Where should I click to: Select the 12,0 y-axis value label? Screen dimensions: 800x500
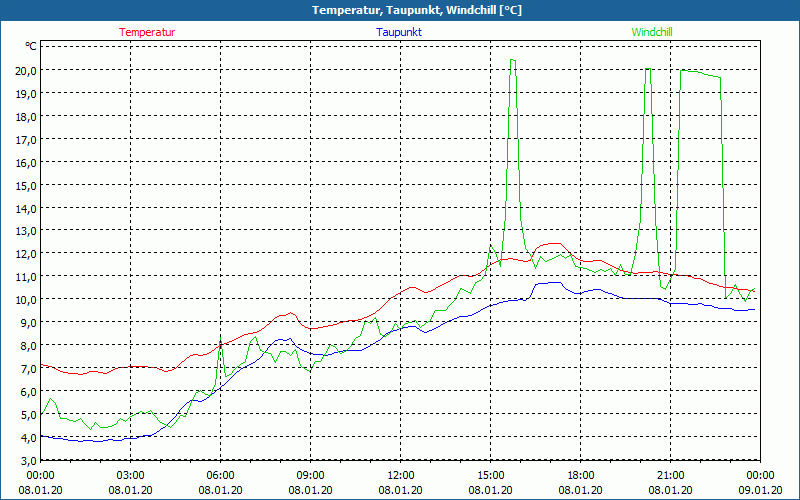coord(24,254)
